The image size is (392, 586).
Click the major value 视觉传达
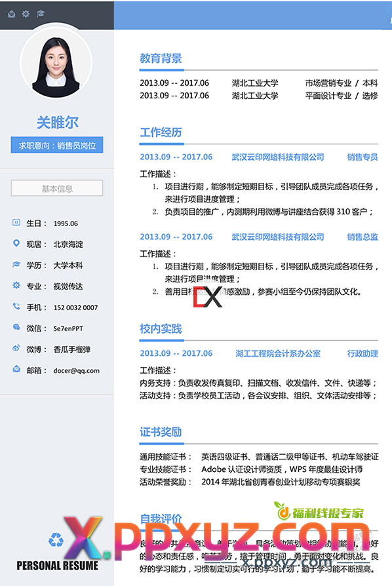68,286
